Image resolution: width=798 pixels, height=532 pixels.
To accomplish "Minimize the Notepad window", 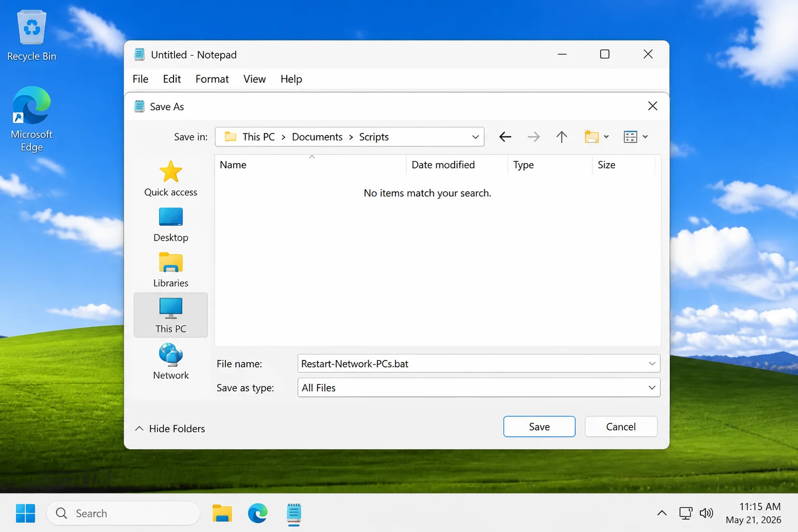I will pos(562,54).
